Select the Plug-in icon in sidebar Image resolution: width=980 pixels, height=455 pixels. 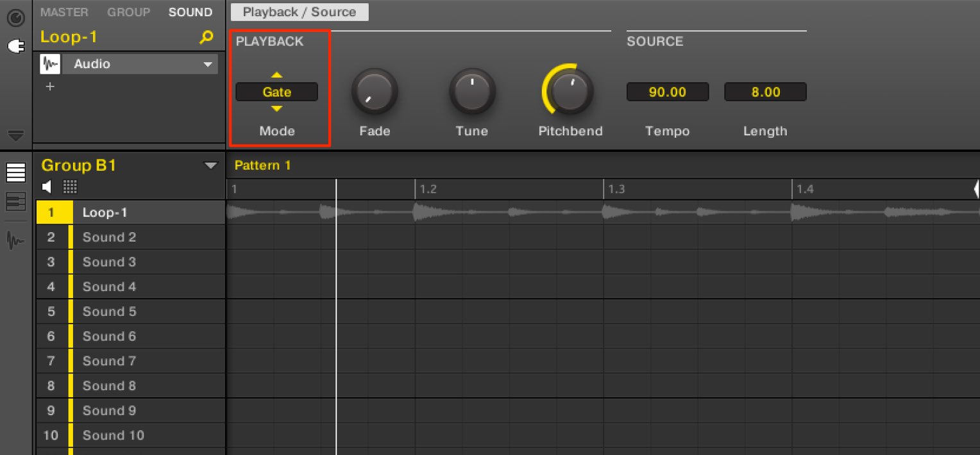[x=15, y=47]
